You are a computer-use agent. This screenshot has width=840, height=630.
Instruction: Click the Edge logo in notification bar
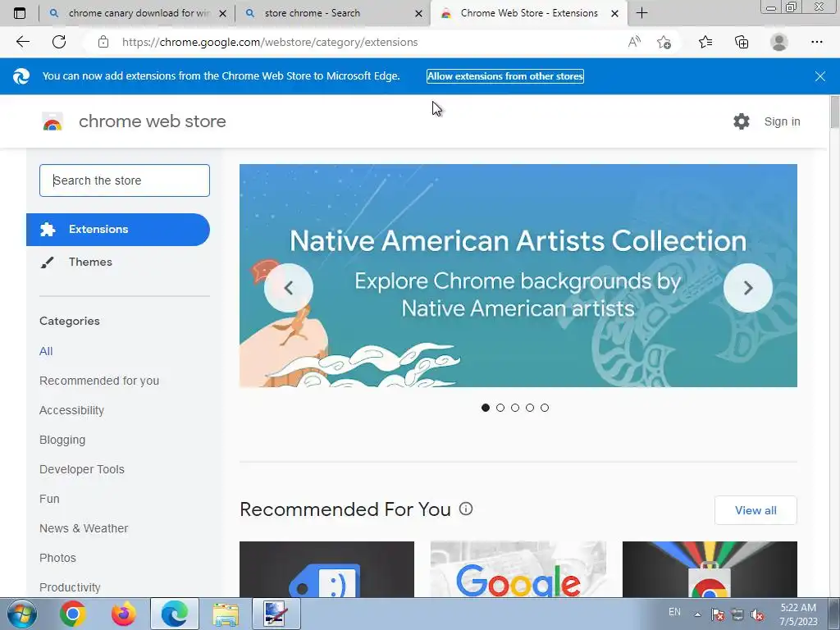tap(21, 76)
